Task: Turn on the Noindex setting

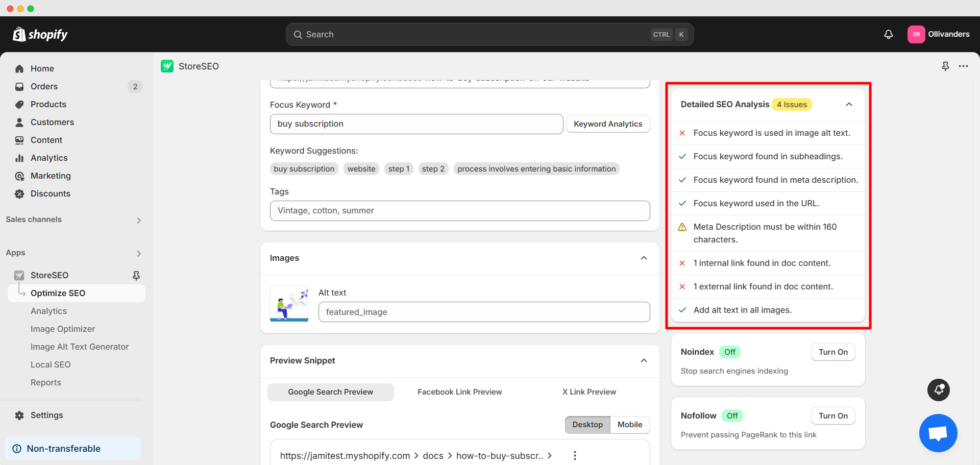Action: tap(832, 352)
